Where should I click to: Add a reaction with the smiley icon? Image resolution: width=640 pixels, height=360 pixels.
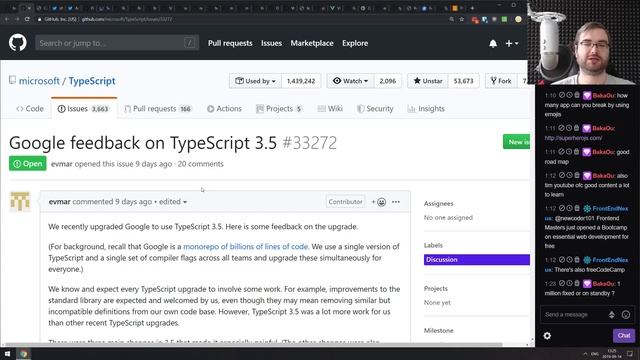click(x=379, y=202)
